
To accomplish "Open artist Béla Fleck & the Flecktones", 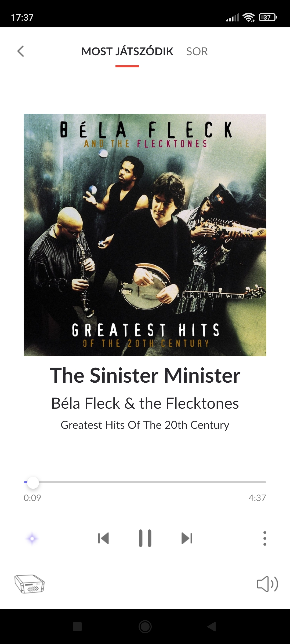I will (x=145, y=403).
